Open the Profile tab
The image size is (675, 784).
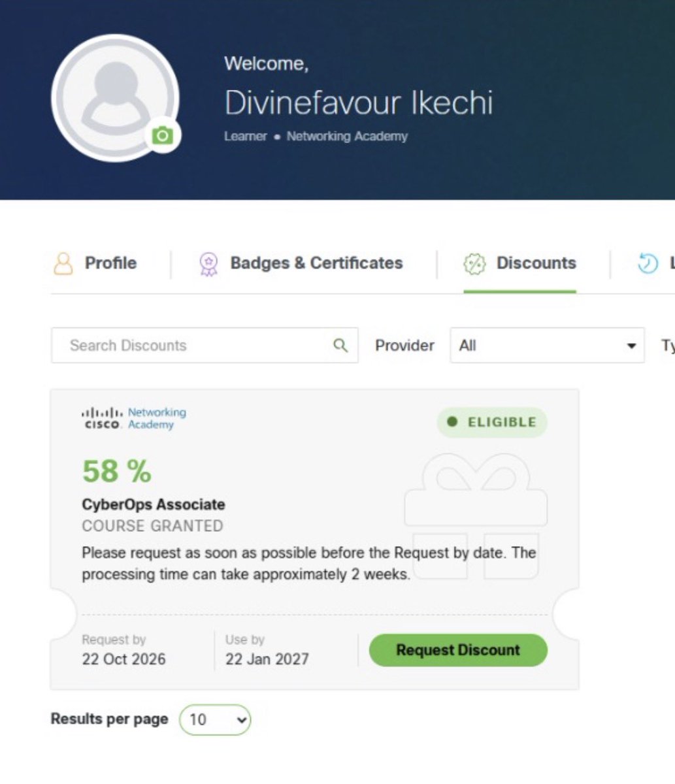(95, 263)
